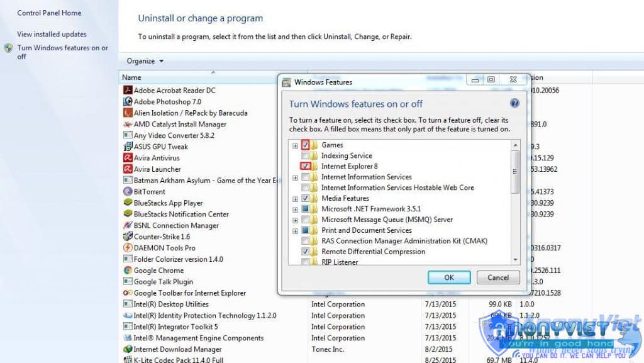Expand the Microsoft Message Queue Server node
The height and width of the screenshot is (363, 644).
(295, 221)
